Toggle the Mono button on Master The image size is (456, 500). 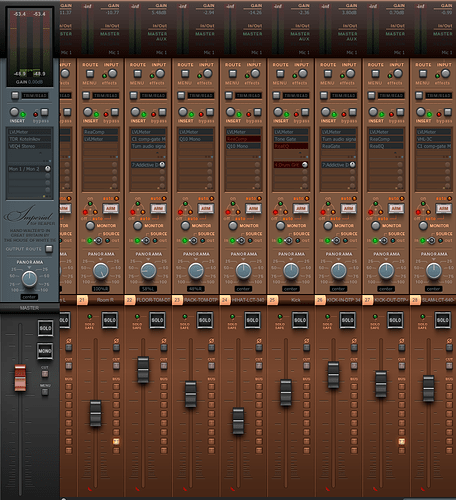[x=45, y=351]
